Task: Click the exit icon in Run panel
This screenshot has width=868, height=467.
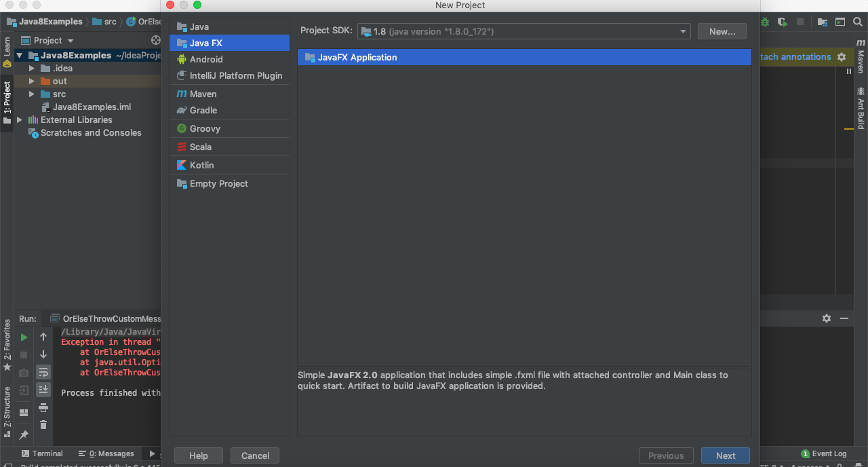Action: 24,390
